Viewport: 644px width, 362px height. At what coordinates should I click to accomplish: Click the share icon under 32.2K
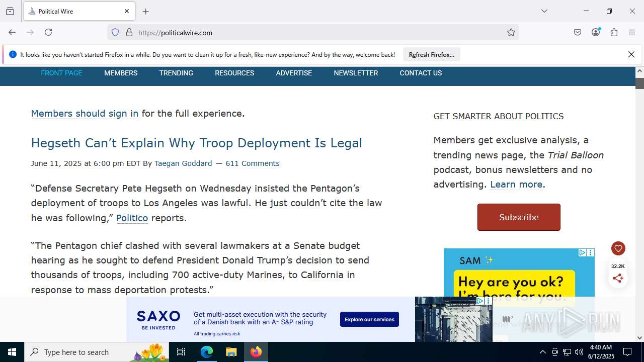[x=618, y=278]
